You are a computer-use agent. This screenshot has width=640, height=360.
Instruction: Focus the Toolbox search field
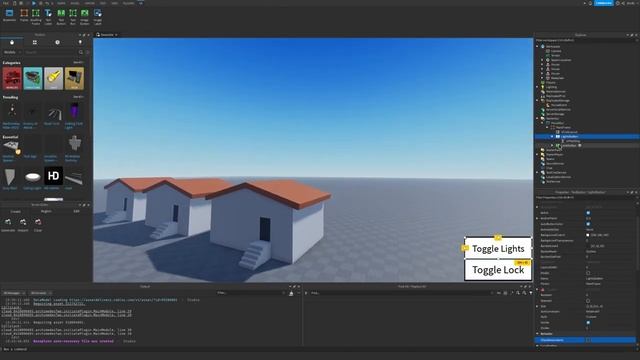click(50, 52)
